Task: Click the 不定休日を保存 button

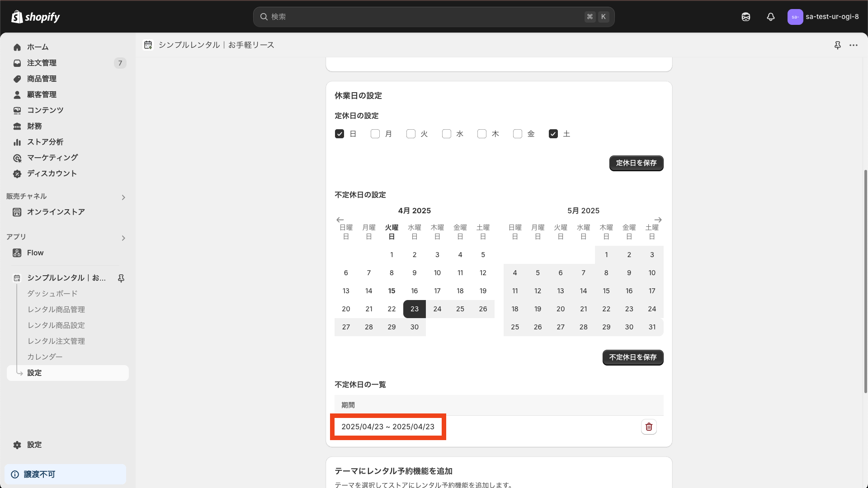Action: [632, 357]
